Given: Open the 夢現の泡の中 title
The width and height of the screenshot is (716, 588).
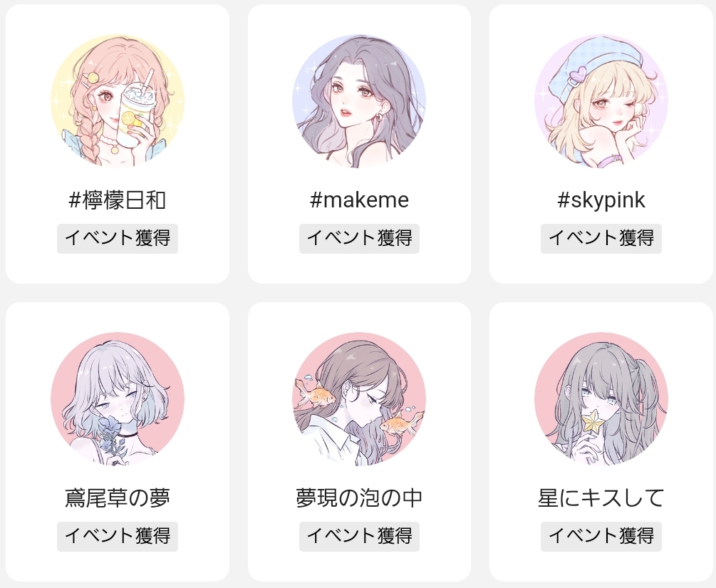Looking at the screenshot, I should (x=359, y=497).
